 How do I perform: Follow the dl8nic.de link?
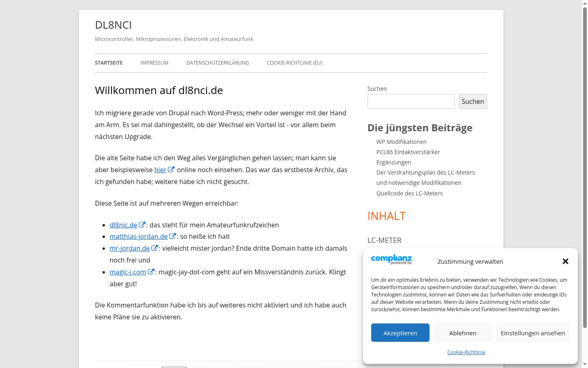(123, 225)
